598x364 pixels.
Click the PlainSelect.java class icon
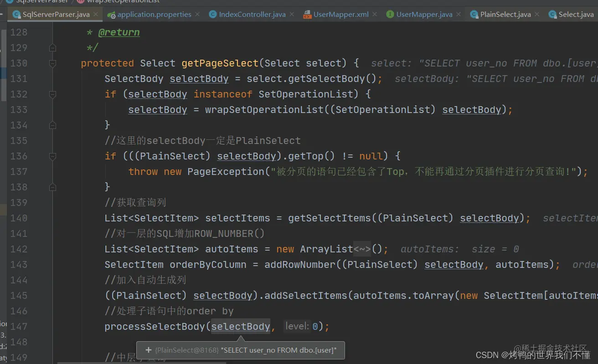pos(474,15)
